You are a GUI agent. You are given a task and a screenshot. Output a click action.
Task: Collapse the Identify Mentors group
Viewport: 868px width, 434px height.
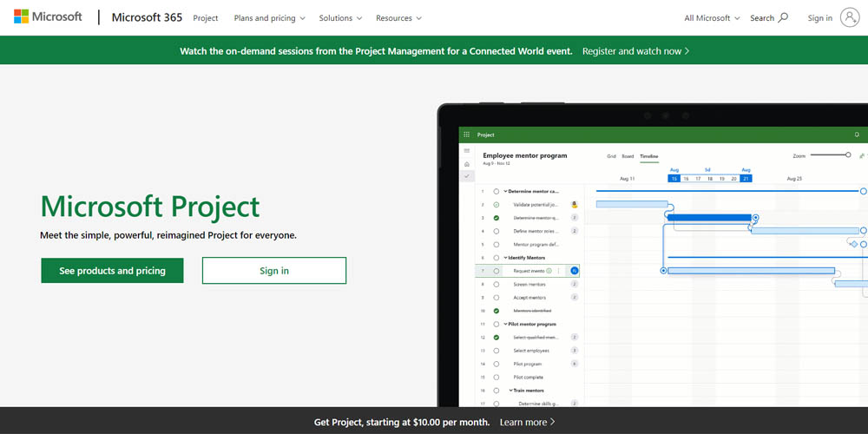point(505,258)
